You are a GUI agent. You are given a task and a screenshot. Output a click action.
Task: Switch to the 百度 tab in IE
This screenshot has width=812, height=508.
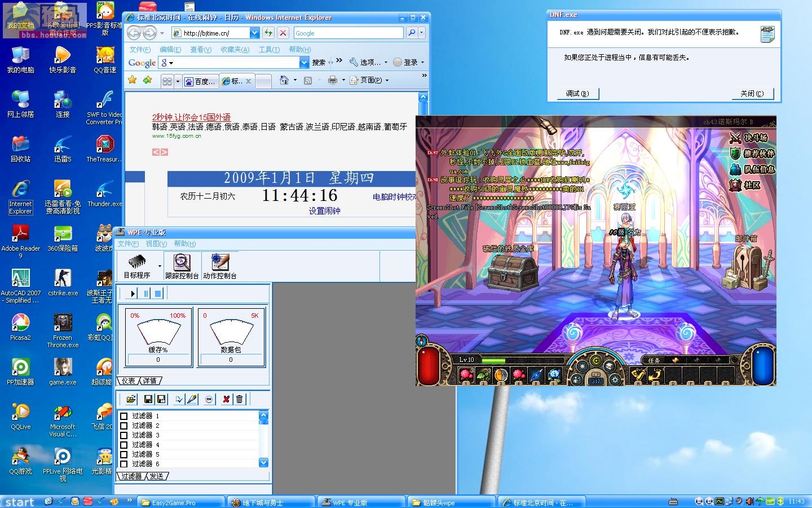point(200,82)
